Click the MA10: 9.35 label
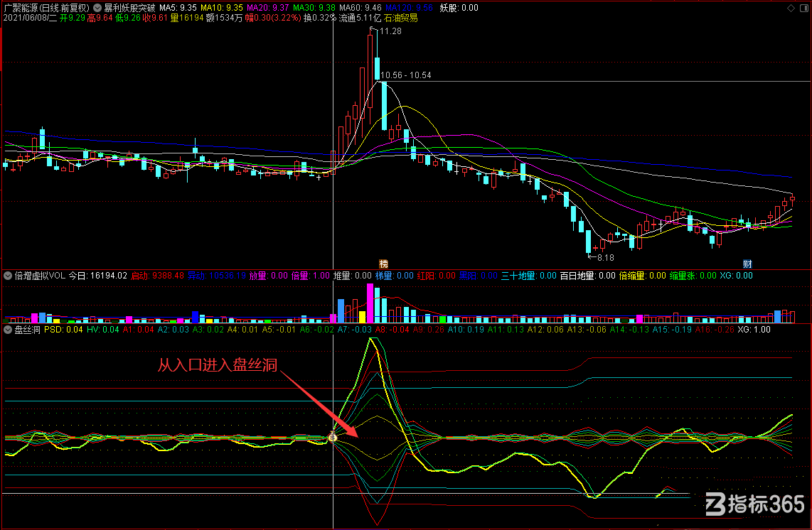Screen dimensions: 812x530 (222, 9)
